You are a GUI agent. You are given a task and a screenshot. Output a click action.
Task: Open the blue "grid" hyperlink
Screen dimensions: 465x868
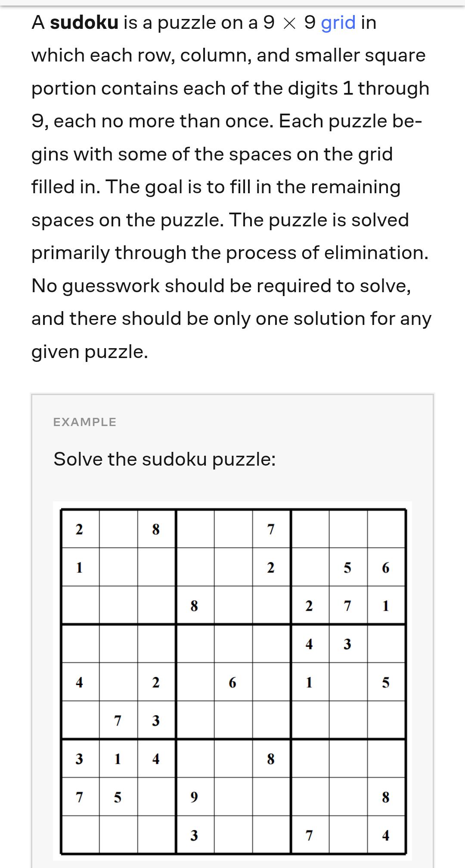point(338,22)
